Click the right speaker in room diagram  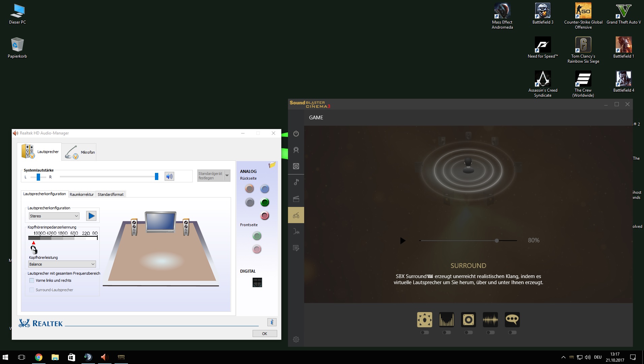(x=186, y=226)
